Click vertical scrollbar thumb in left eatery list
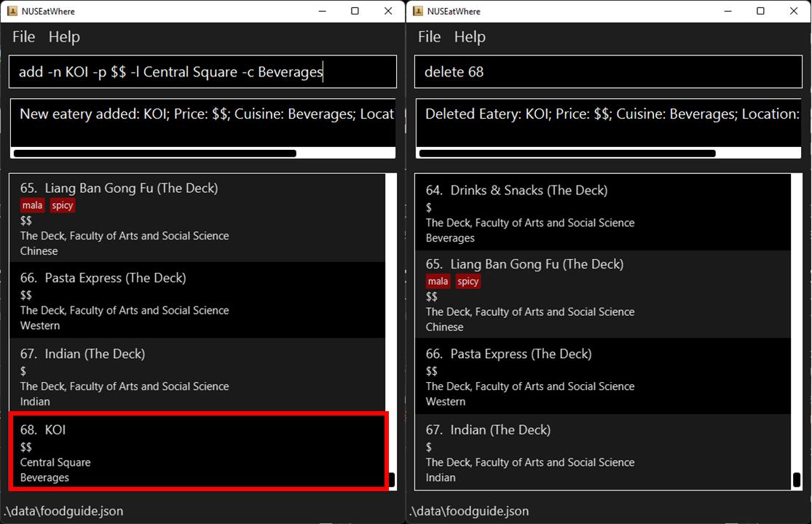This screenshot has width=812, height=524. [392, 480]
